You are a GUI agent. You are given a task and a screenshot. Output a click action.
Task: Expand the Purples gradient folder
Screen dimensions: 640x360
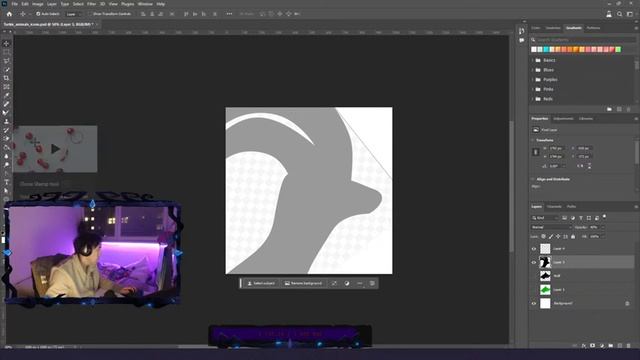[533, 80]
